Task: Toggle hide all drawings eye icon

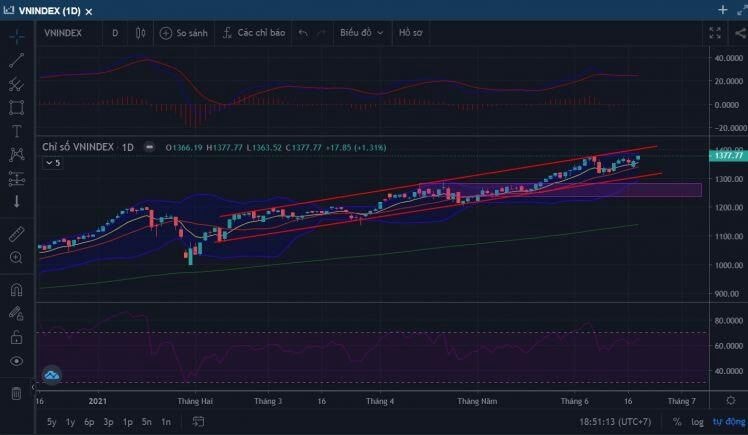Action: pos(17,361)
